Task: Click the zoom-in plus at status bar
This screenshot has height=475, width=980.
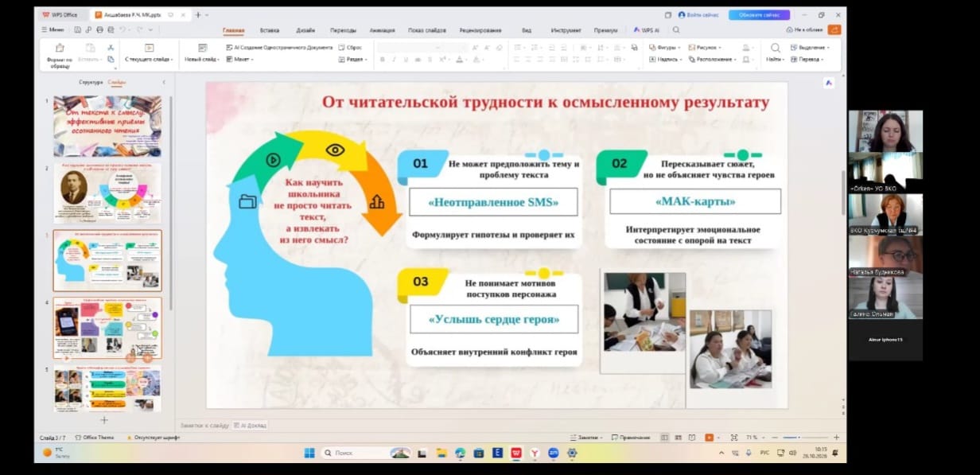Action: click(836, 438)
